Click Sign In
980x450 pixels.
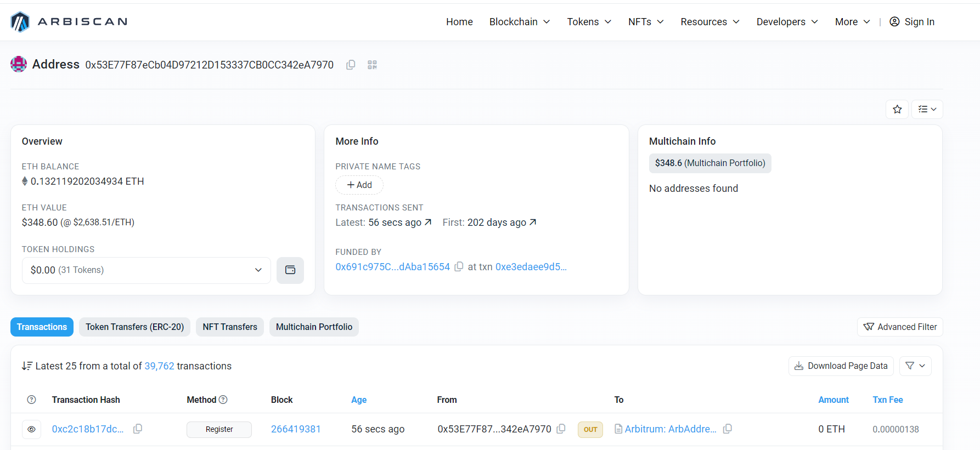[912, 22]
